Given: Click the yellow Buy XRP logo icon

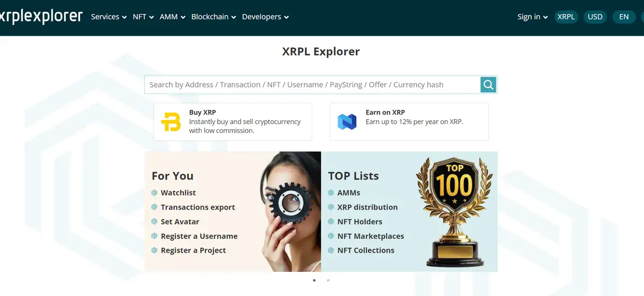Looking at the screenshot, I should [171, 122].
